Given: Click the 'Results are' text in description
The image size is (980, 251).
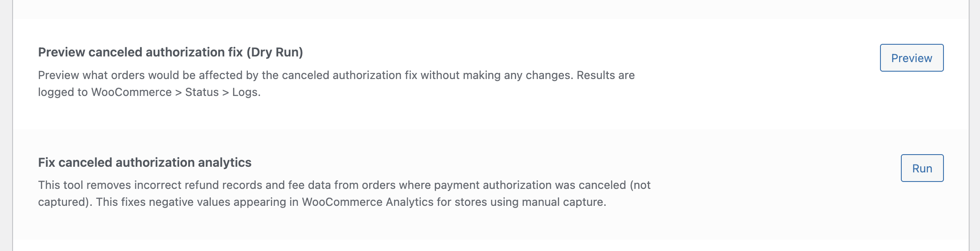Looking at the screenshot, I should point(606,75).
